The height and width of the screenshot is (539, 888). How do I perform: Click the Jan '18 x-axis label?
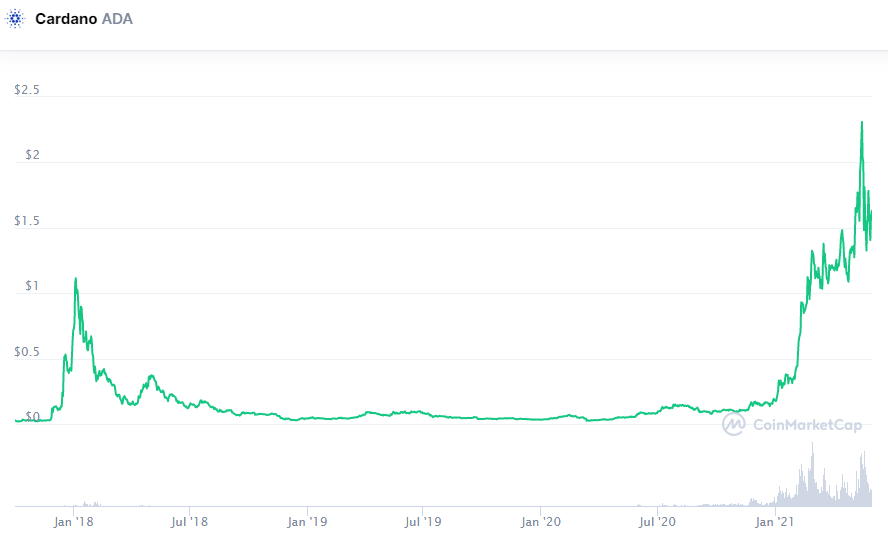tap(74, 521)
